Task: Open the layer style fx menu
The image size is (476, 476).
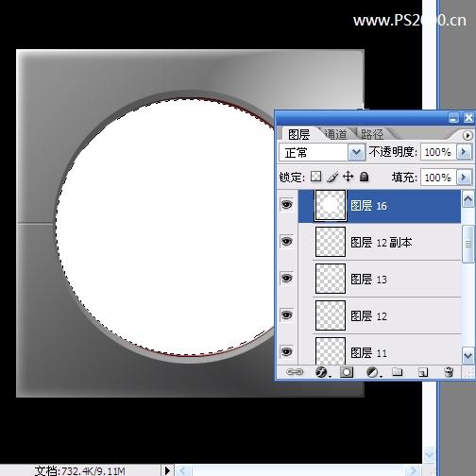Action: coord(322,372)
